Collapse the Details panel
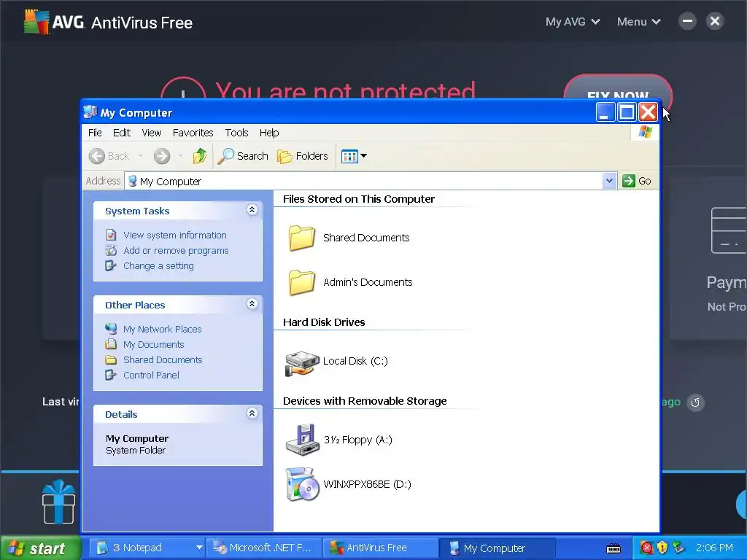 click(x=252, y=413)
